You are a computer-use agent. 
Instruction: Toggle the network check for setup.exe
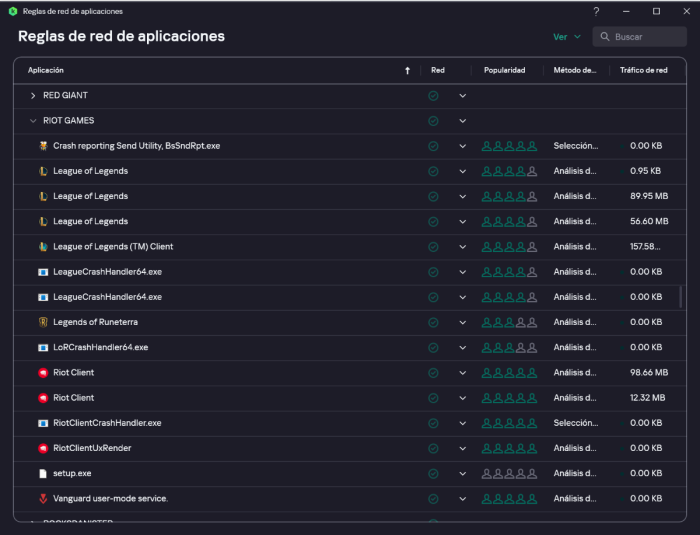coord(433,474)
